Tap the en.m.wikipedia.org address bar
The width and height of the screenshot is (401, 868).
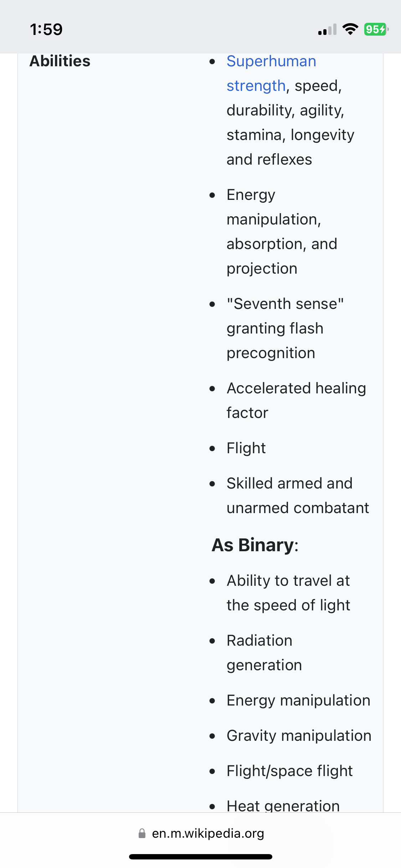pos(201,833)
